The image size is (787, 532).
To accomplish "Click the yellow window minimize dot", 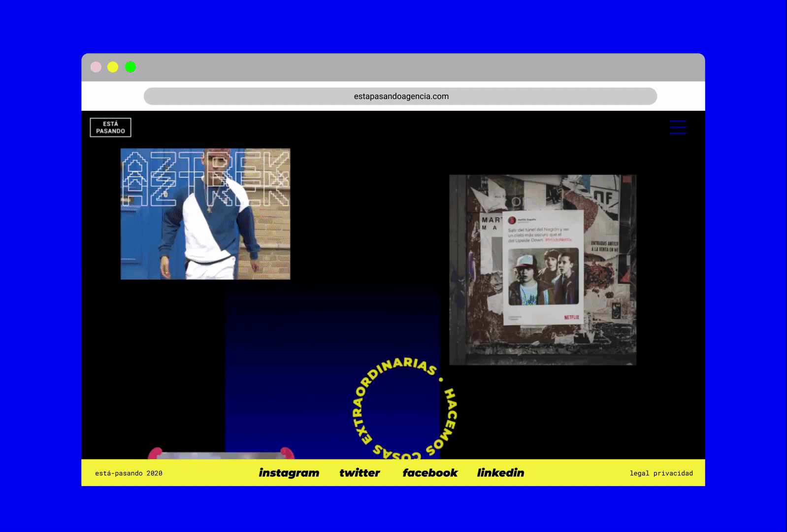I will (x=113, y=67).
